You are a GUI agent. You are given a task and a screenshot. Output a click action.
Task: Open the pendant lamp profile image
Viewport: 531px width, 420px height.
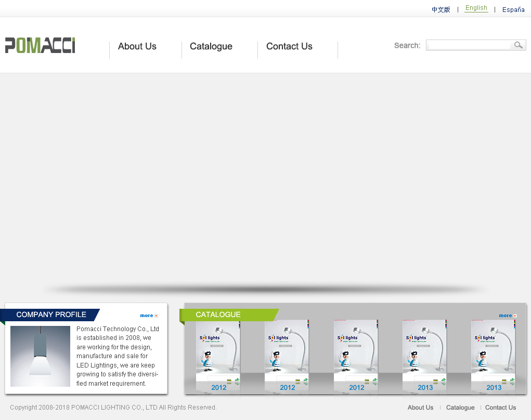pos(40,356)
